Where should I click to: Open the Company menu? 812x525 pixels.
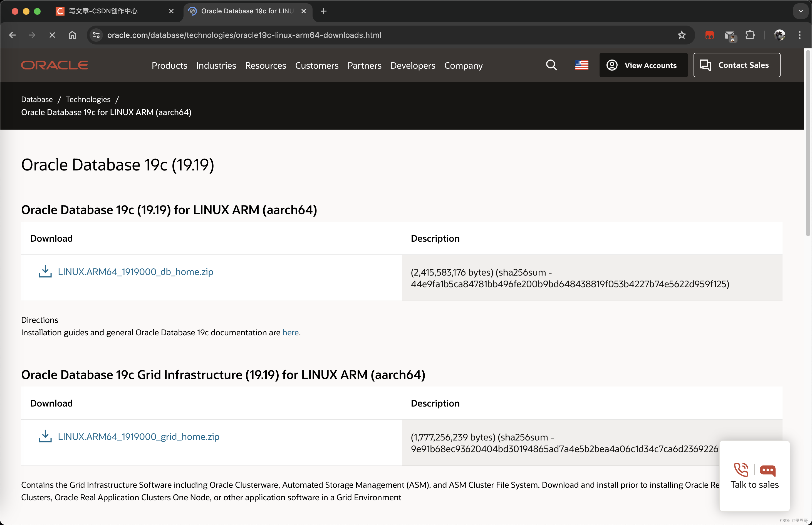463,65
